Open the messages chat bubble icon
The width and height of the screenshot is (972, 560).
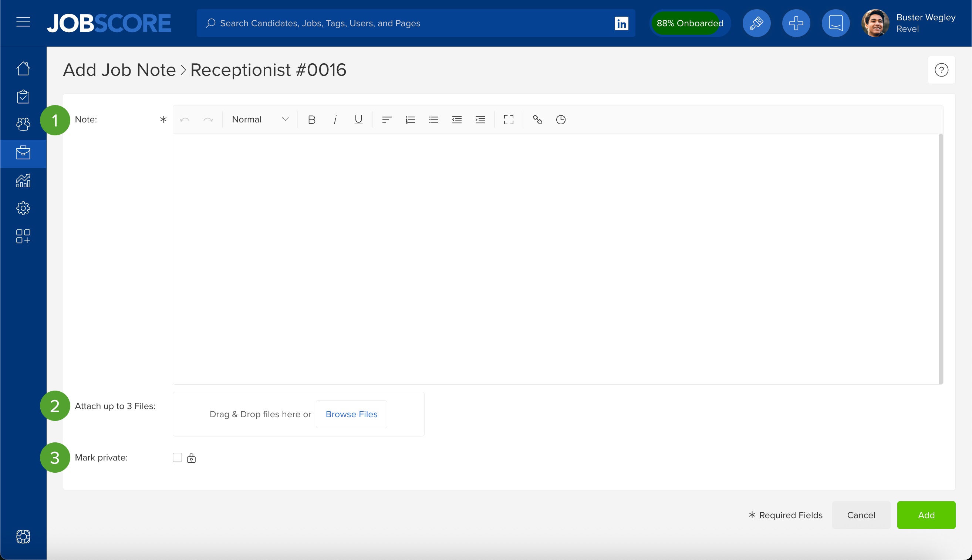point(836,23)
